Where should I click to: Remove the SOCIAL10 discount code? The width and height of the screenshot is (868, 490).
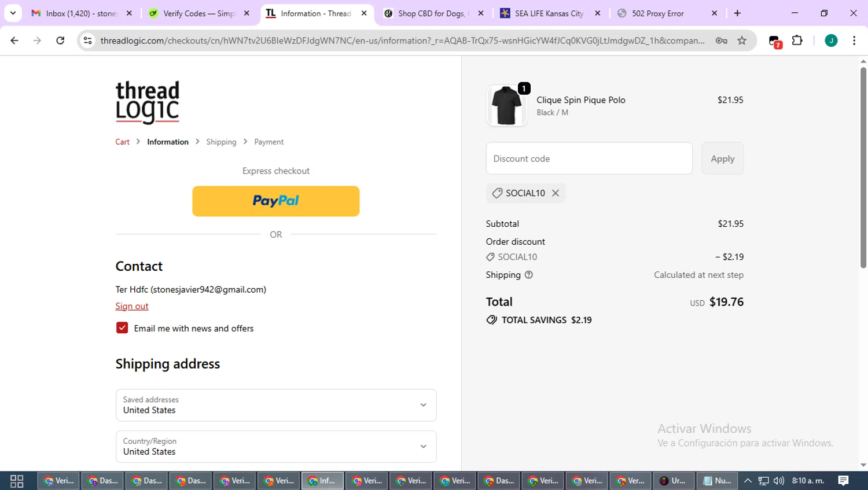click(556, 193)
